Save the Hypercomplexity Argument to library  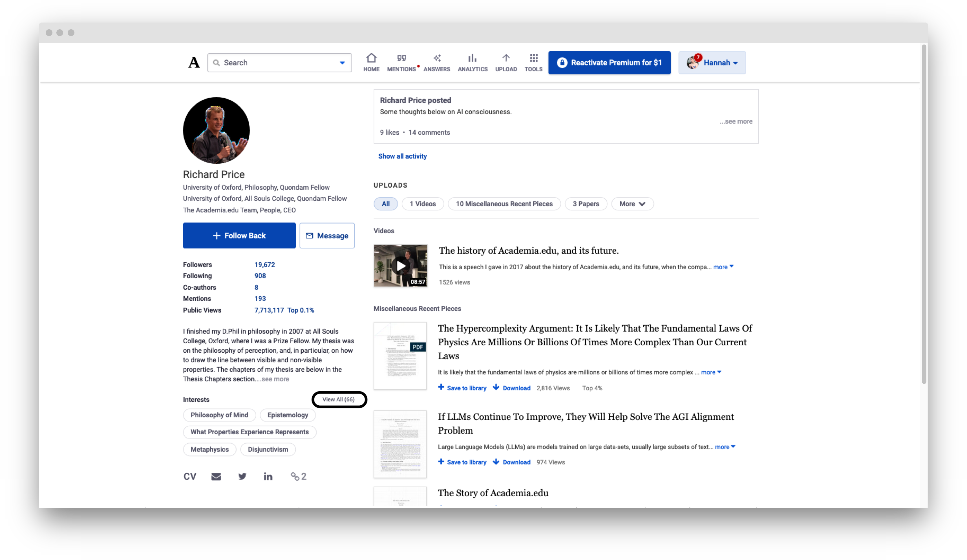(x=462, y=388)
